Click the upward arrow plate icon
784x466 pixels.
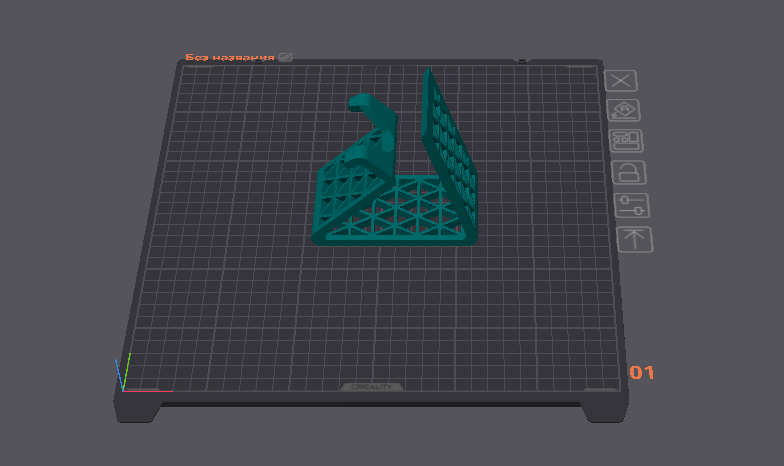pyautogui.click(x=635, y=239)
